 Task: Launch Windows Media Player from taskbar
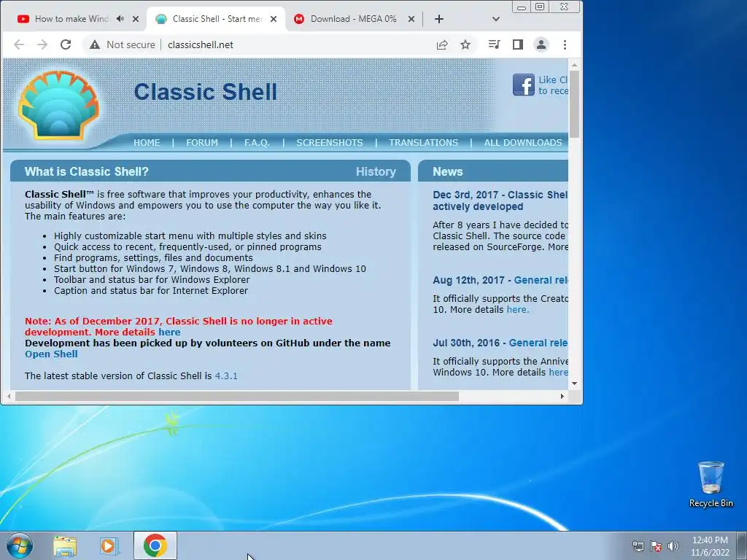tap(109, 546)
